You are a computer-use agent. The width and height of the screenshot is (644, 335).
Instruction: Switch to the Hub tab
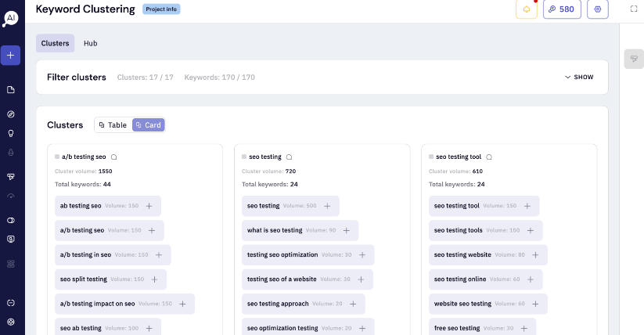[91, 43]
